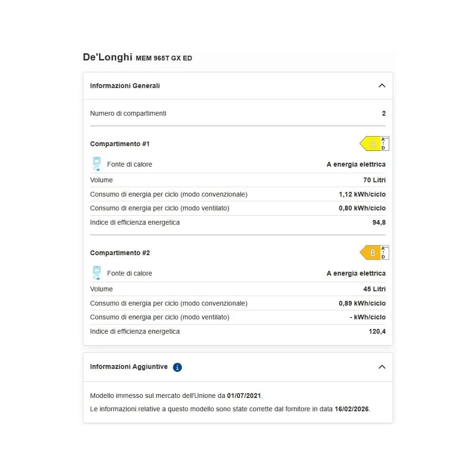Click the Numero di compartimenti row
Image resolution: width=476 pixels, height=476 pixels.
[238, 114]
